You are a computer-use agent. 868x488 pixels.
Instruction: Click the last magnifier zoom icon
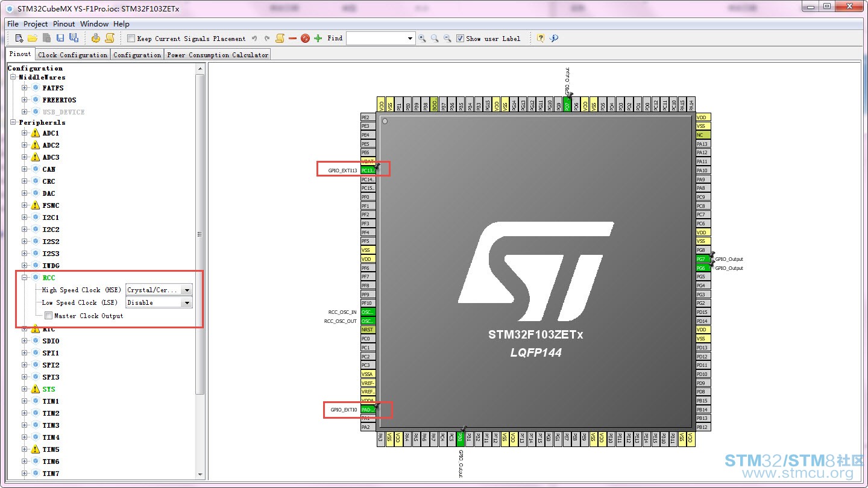[447, 39]
